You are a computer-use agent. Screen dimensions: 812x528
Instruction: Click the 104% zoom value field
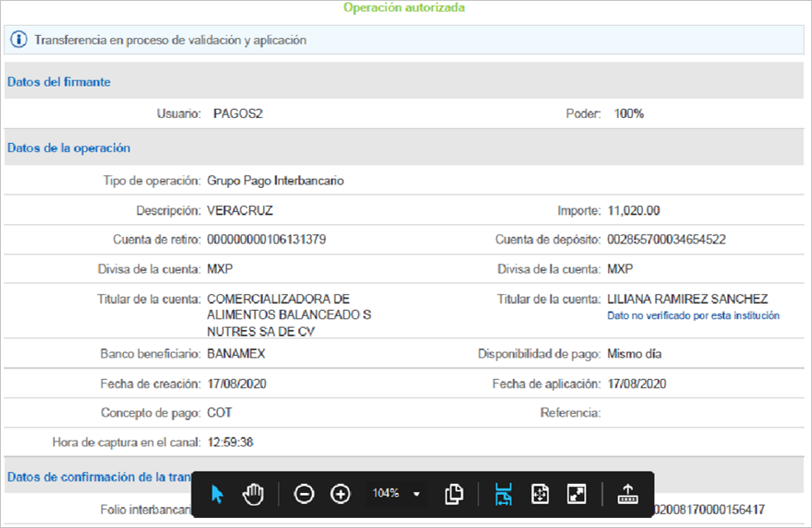click(x=386, y=494)
